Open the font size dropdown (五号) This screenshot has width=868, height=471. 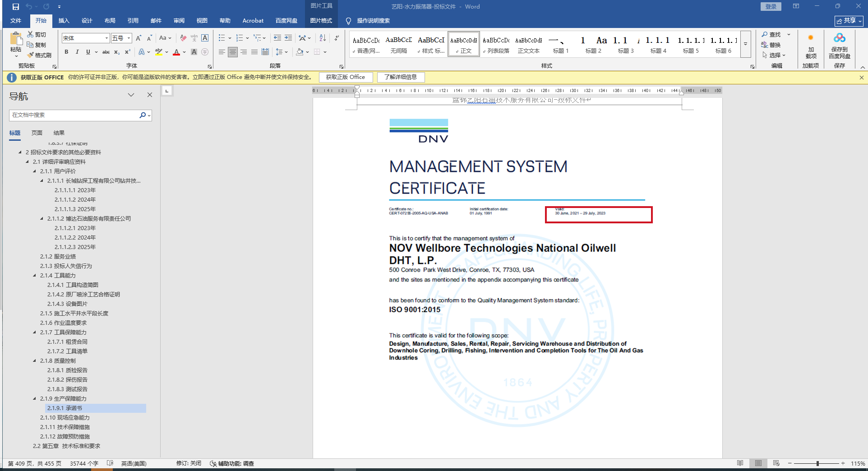point(129,38)
